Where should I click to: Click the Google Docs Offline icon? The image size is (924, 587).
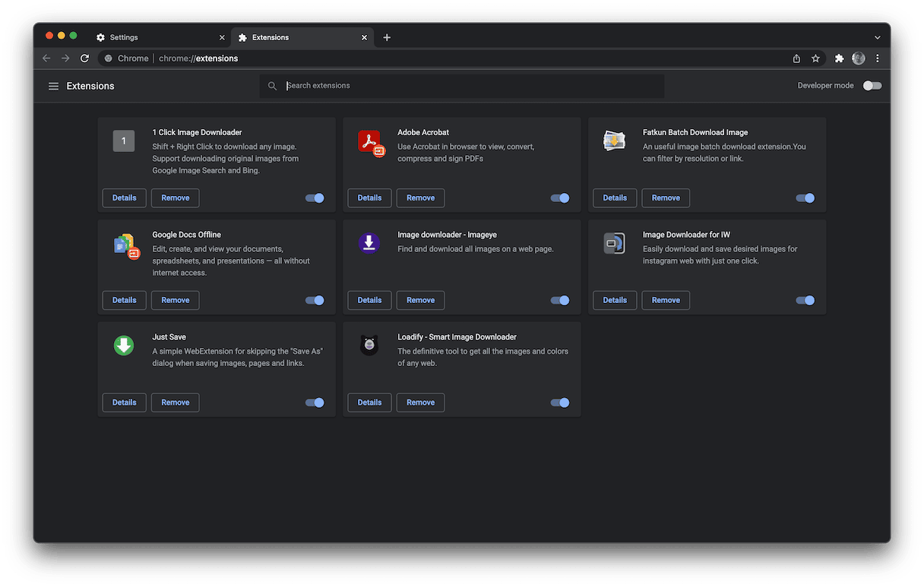[x=126, y=245]
